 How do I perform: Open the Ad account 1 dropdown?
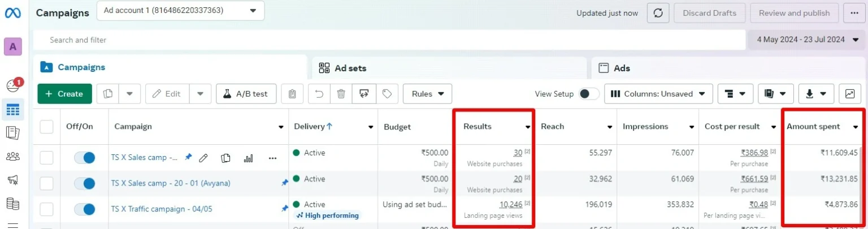(180, 11)
